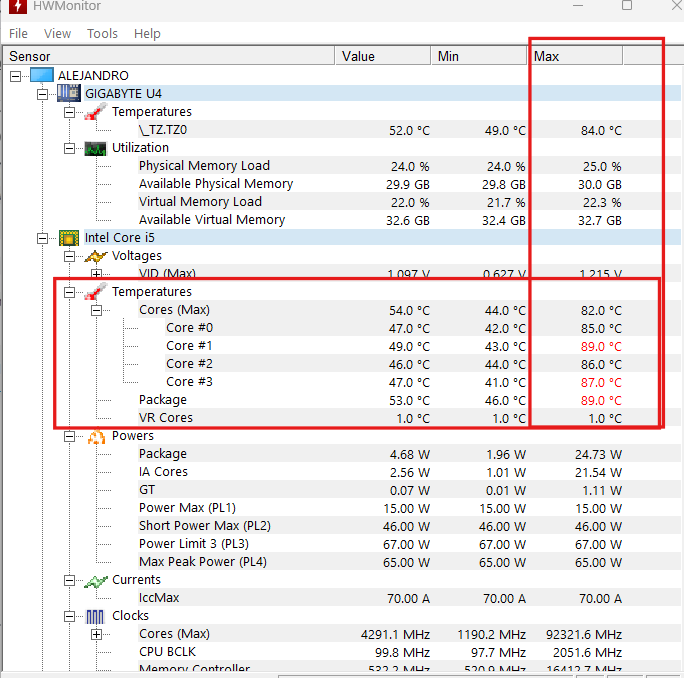This screenshot has height=678, width=684.
Task: Open the Help menu
Action: pos(147,34)
